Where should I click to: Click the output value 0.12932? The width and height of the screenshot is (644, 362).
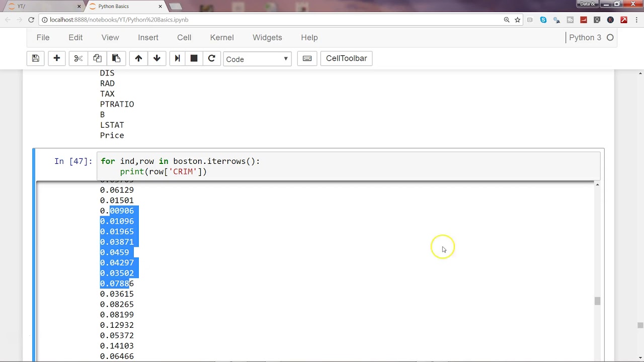tap(117, 325)
